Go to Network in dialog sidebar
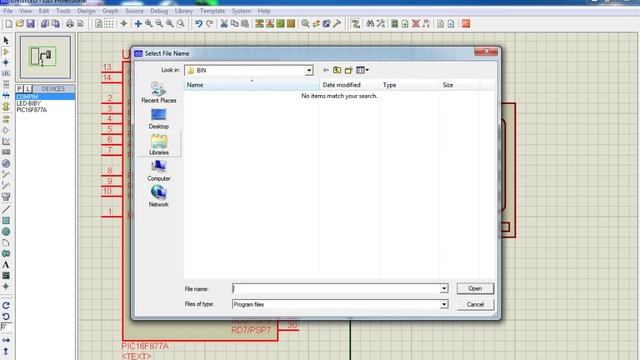This screenshot has height=360, width=640. coord(159,196)
